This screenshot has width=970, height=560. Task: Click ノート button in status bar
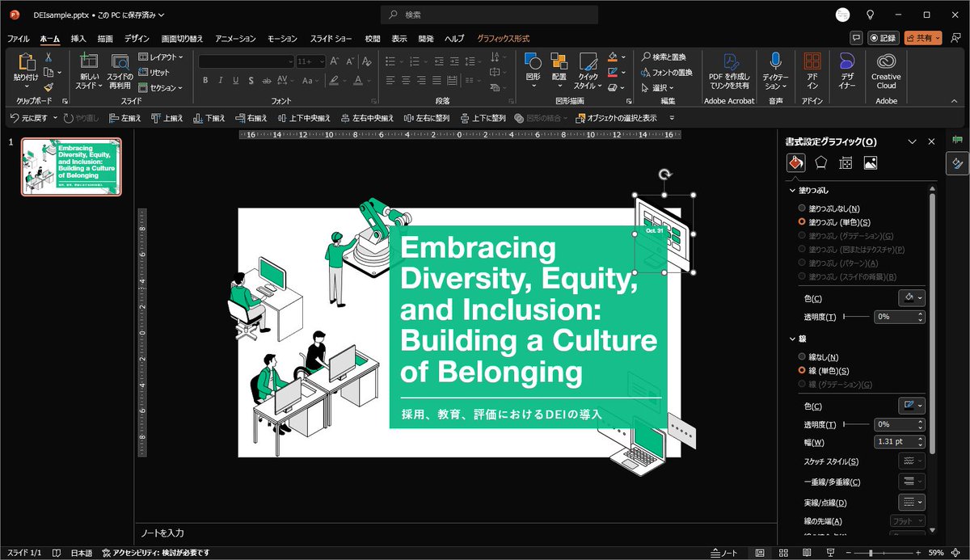pyautogui.click(x=723, y=553)
